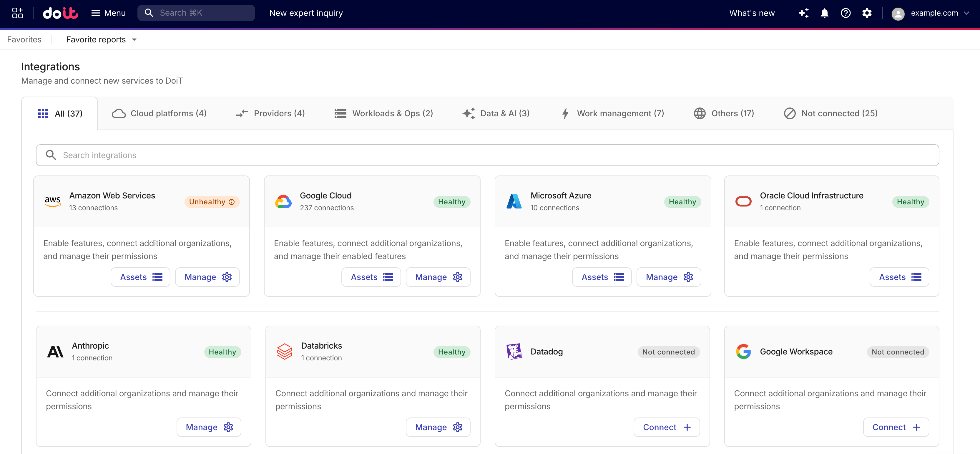This screenshot has width=980, height=454.
Task: Open Assets for Microsoft Azure
Action: (x=602, y=277)
